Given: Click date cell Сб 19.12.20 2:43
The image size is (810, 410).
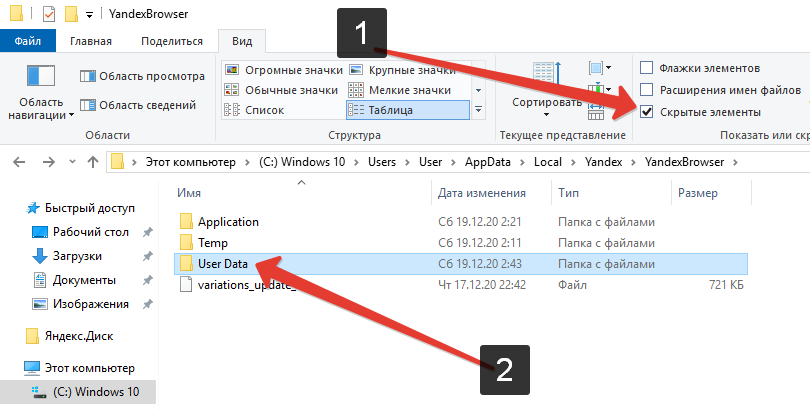Looking at the screenshot, I should click(x=480, y=264).
